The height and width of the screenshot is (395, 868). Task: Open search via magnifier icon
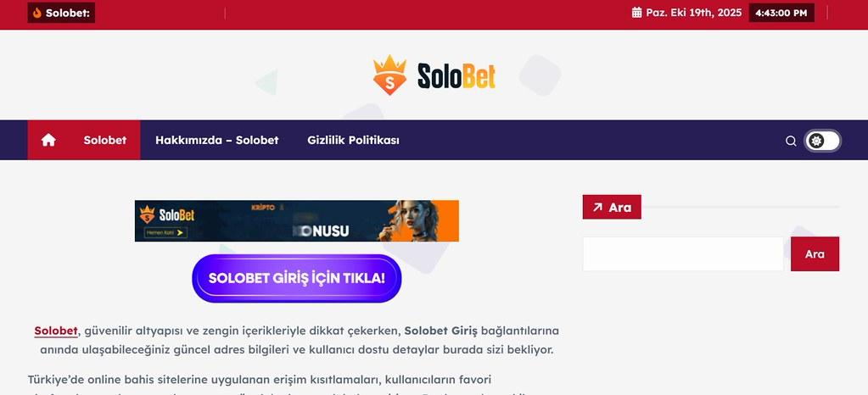[x=791, y=141]
